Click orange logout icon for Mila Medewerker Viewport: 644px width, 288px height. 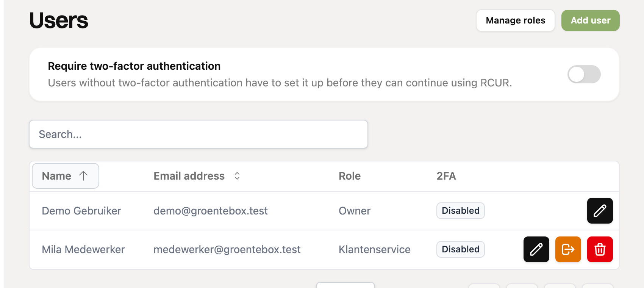click(x=568, y=249)
